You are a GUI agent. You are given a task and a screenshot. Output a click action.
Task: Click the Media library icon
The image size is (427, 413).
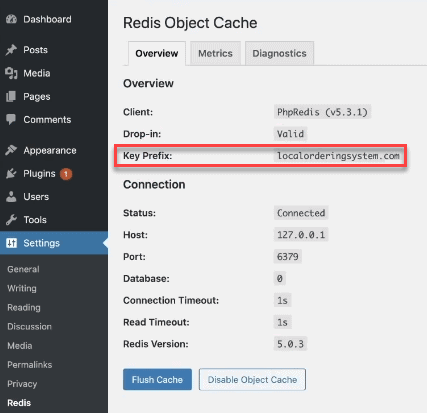(x=11, y=73)
